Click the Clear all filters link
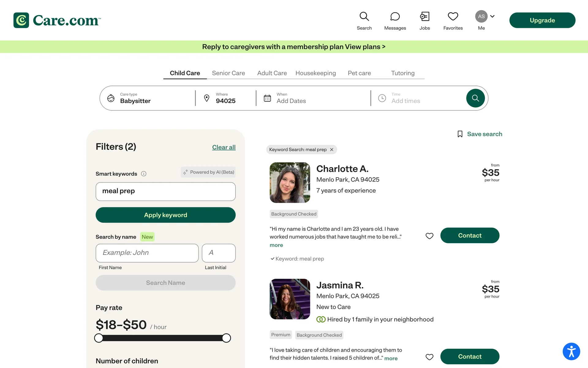The height and width of the screenshot is (368, 588). tap(224, 147)
